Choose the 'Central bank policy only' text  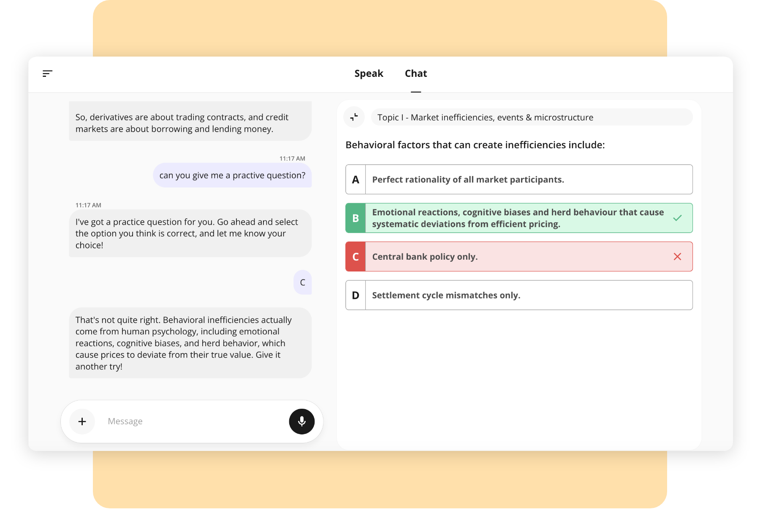[x=425, y=257]
